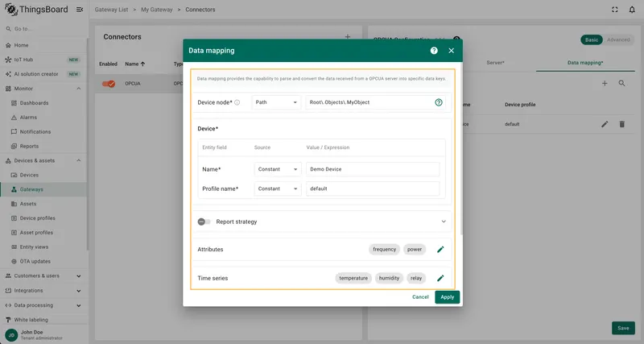Screen dimensions: 644x344
Task: Open John Doe user profile
Action: click(43, 334)
